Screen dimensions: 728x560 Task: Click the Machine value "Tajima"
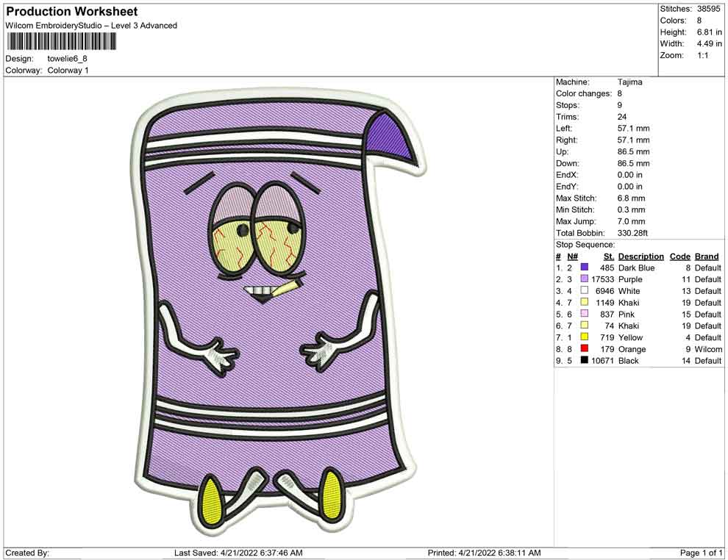[629, 82]
